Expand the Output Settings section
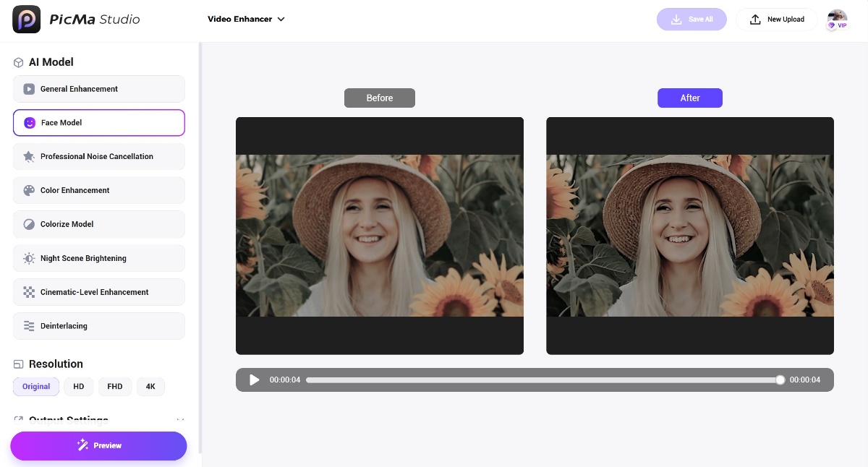Image resolution: width=868 pixels, height=467 pixels. (x=180, y=420)
